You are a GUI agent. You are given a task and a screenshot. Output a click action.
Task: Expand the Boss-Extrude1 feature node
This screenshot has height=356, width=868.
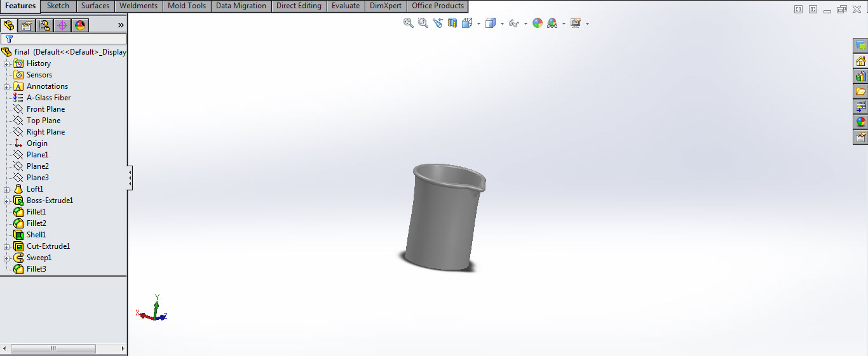(6, 201)
